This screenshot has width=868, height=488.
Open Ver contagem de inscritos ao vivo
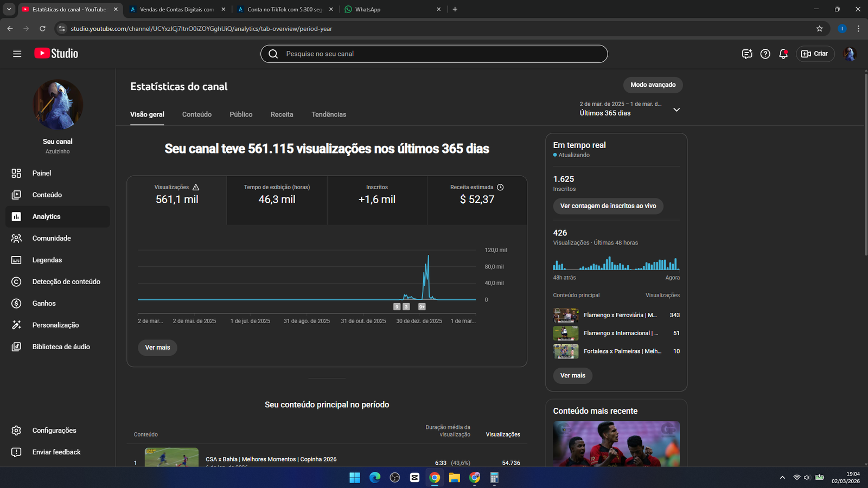point(608,206)
